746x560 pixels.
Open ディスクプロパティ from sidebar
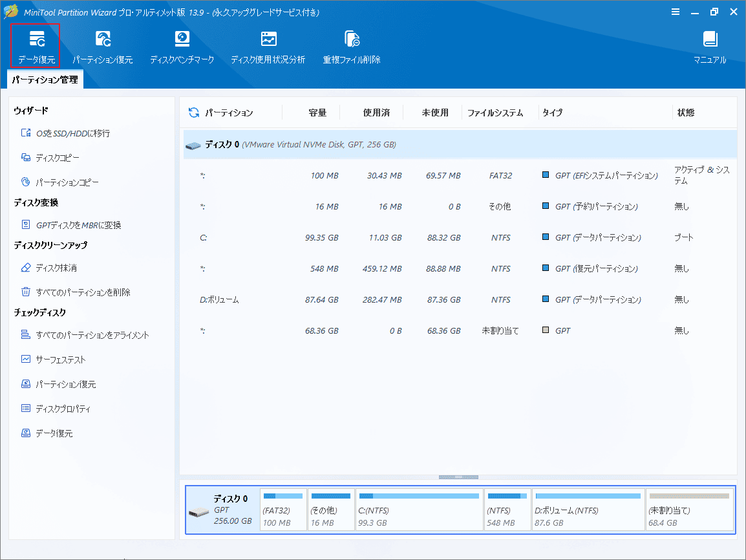pos(56,409)
